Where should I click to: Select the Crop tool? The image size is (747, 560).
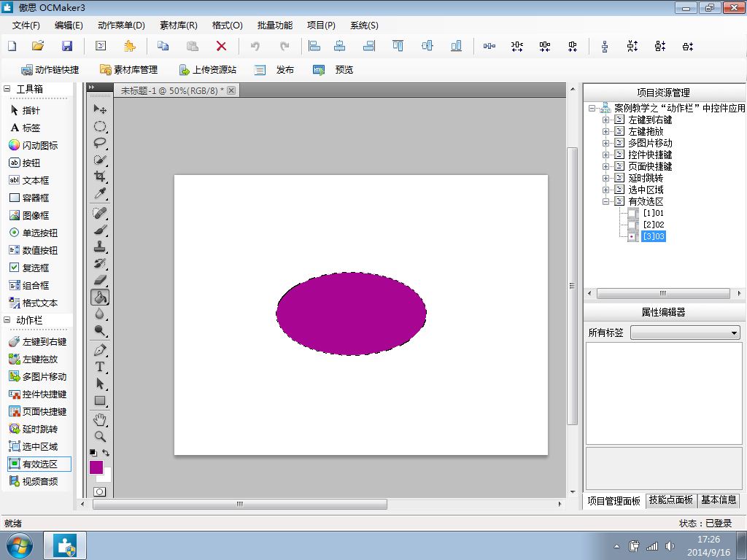pos(99,176)
